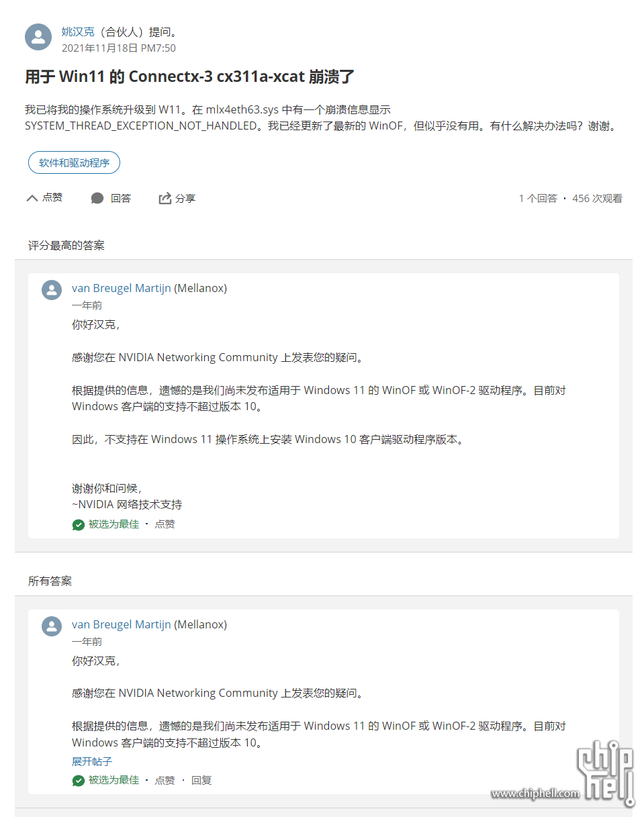Click 回复 to reply to the answer

[201, 780]
